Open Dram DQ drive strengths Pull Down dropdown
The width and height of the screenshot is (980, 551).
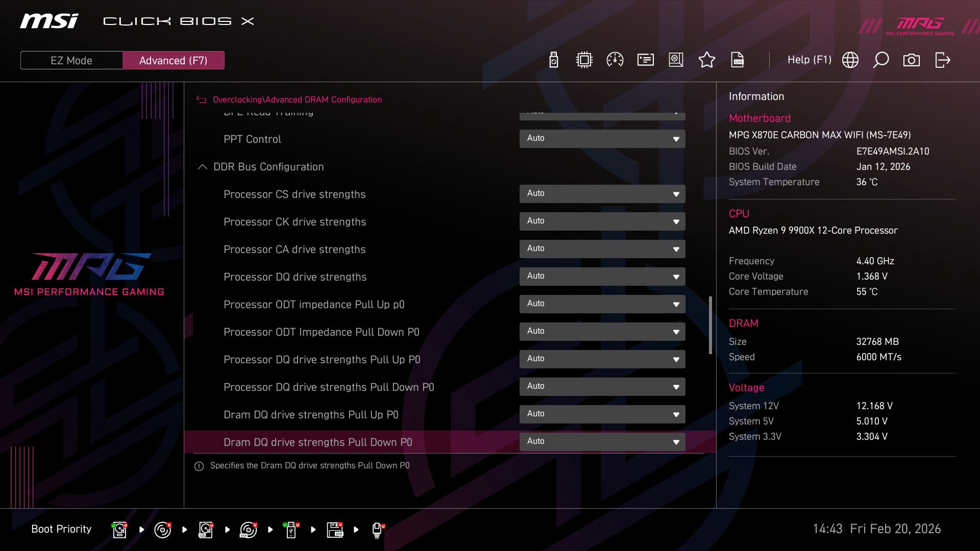[x=602, y=441]
